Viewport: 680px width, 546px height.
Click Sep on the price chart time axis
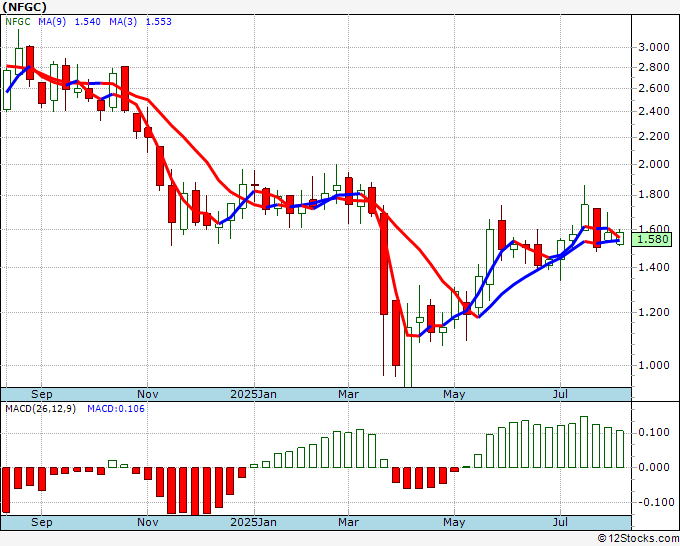pos(42,394)
